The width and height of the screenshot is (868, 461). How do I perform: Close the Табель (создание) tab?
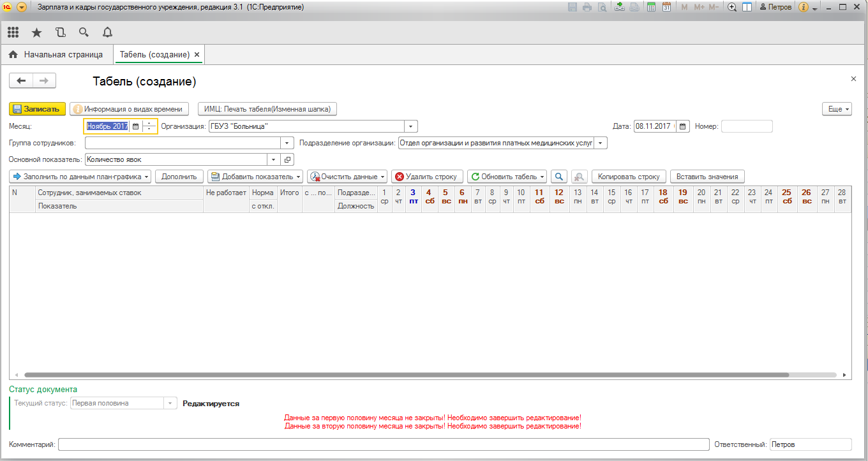tap(197, 55)
